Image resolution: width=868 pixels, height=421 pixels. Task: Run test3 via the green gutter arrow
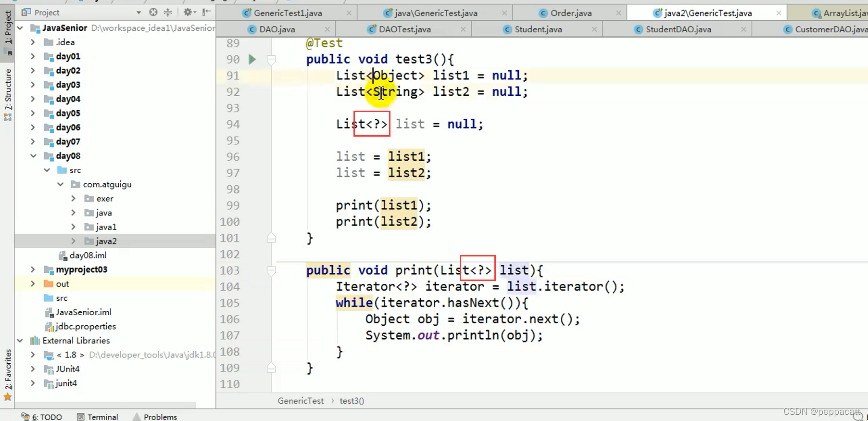[x=252, y=59]
